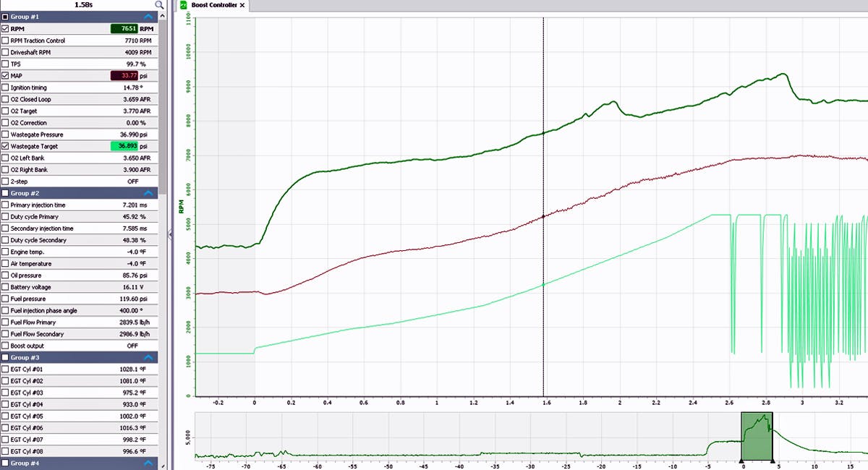Click the magnifying glass search icon
This screenshot has width=868, height=470.
pos(159,5)
